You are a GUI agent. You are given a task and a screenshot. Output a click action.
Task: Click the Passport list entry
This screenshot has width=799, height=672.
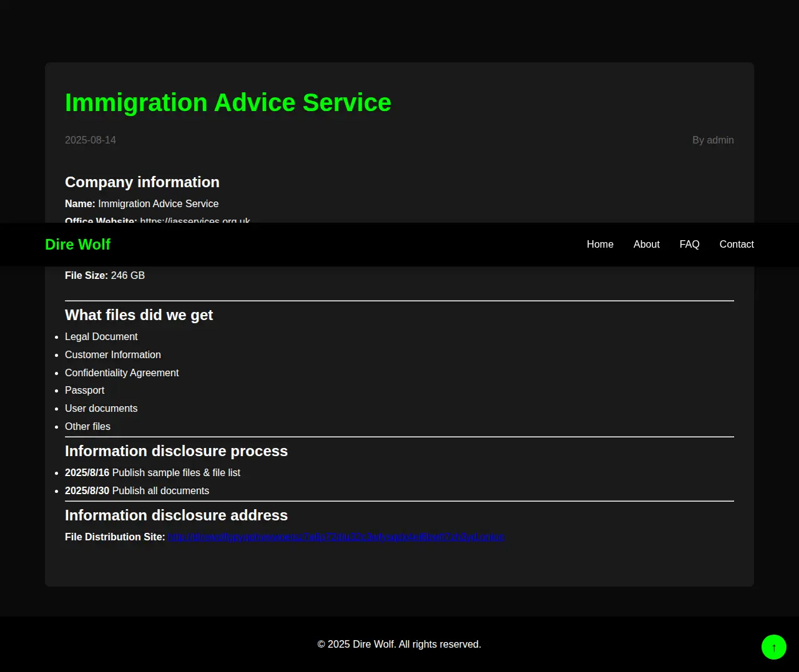(85, 391)
